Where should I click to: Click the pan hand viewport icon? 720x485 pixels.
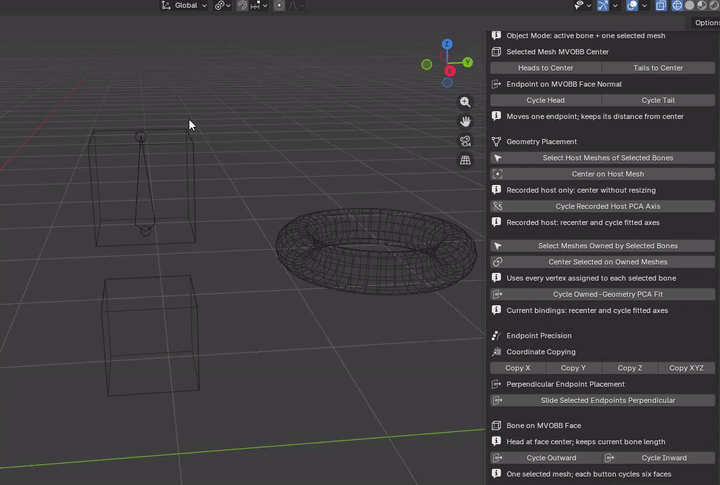(465, 122)
